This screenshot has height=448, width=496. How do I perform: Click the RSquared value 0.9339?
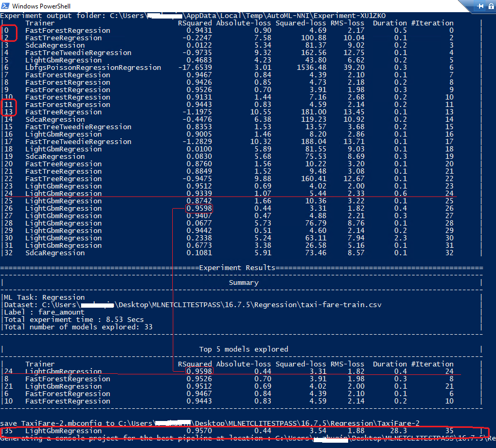point(199,193)
